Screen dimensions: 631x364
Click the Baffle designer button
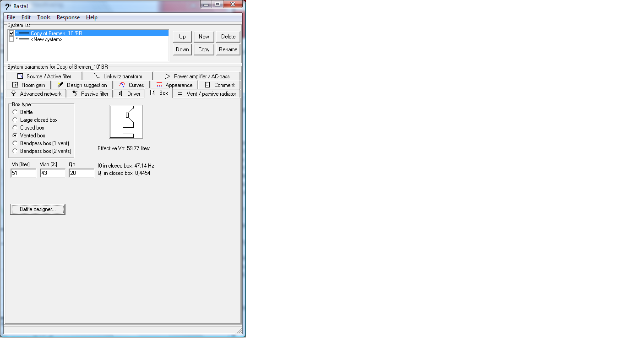coord(38,209)
